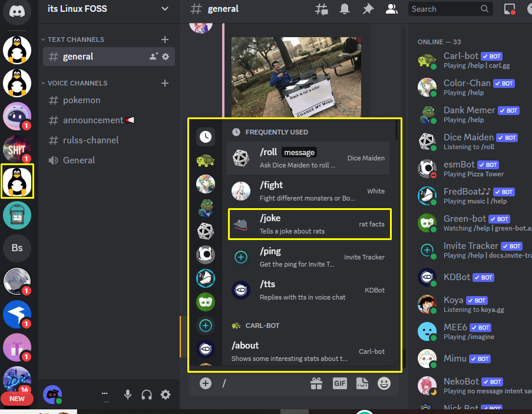The width and height of the screenshot is (532, 414).
Task: Open Green-bot in the member list
Action: (x=474, y=223)
